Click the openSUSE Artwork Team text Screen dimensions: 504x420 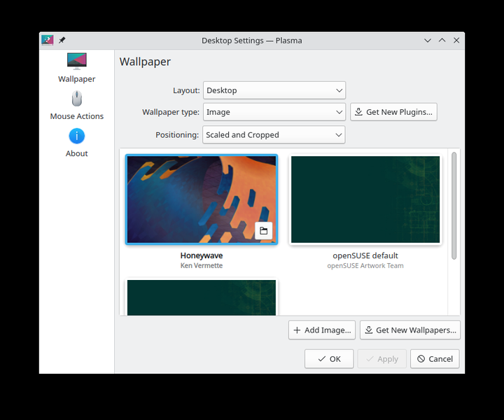(365, 265)
